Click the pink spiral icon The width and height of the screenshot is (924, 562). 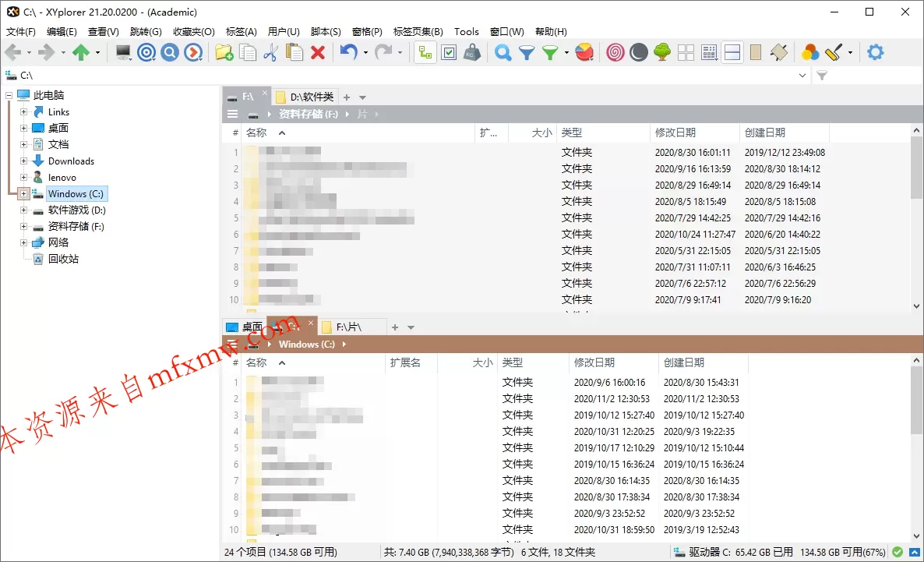pos(615,52)
